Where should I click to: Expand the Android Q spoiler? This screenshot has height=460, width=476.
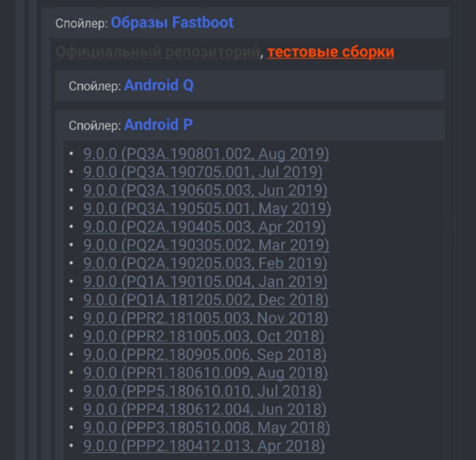(159, 86)
